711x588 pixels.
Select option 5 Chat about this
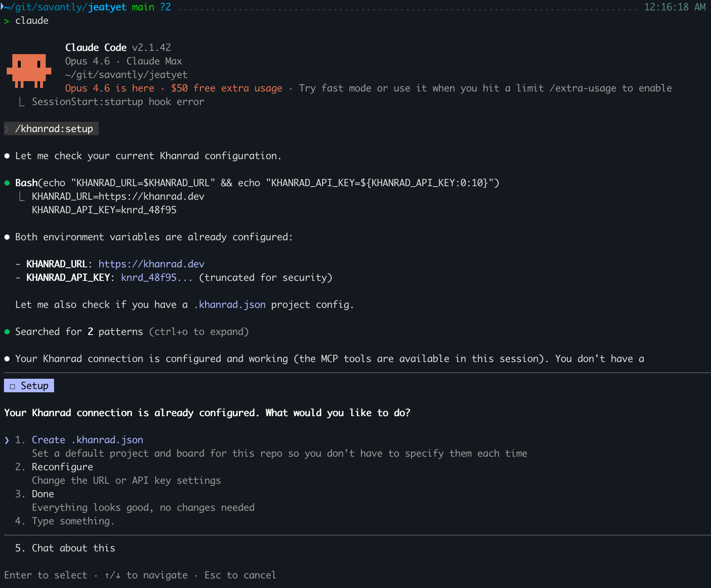pos(73,548)
